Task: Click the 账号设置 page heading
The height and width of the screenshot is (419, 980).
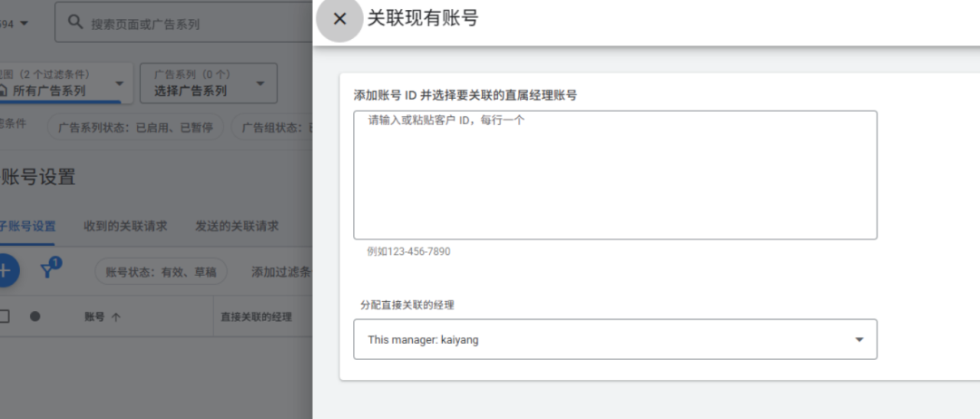Action: click(x=38, y=177)
